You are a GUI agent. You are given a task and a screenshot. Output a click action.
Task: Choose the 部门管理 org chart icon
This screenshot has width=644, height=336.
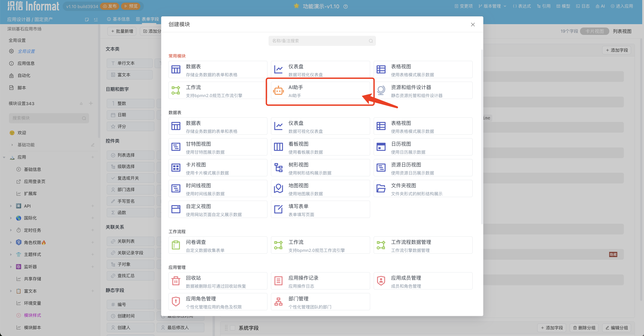[278, 302]
